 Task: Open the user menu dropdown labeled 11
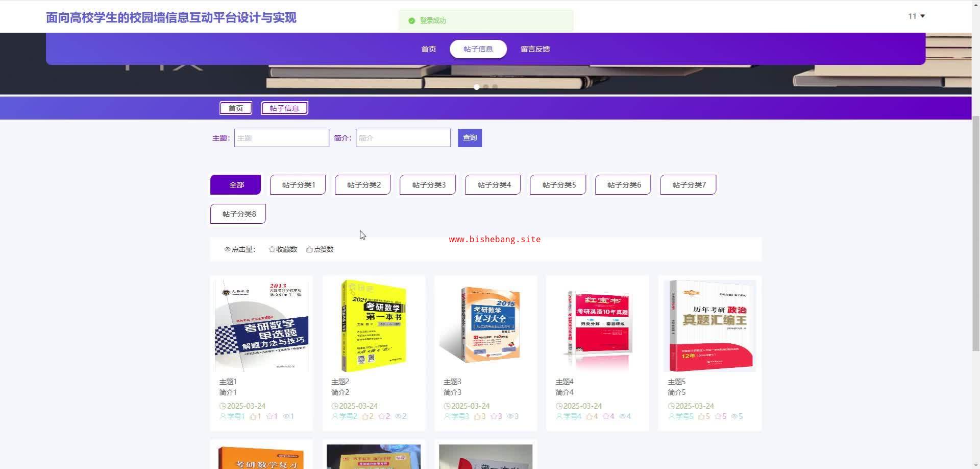(x=917, y=16)
